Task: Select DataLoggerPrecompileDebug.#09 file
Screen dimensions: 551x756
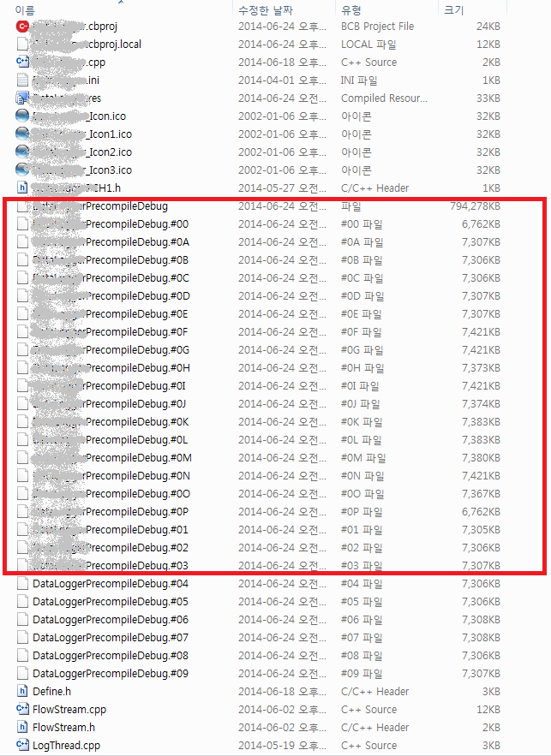Action: [111, 673]
